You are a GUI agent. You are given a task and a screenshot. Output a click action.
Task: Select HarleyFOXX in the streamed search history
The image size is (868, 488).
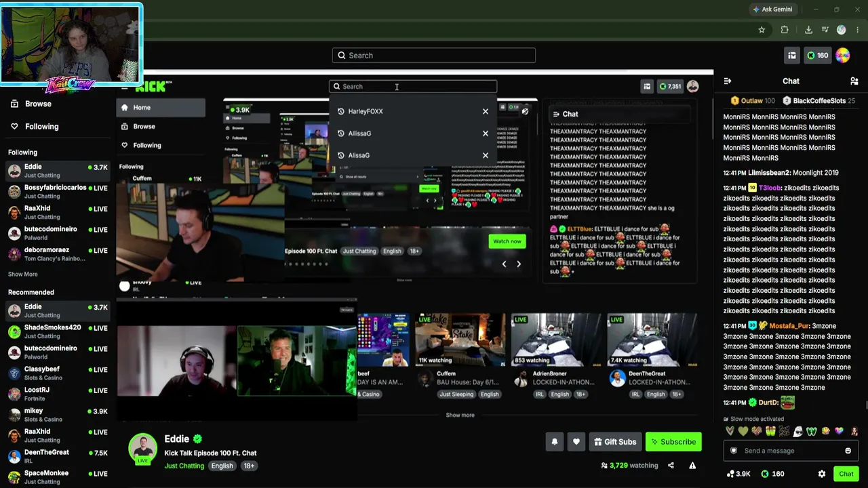pos(365,111)
